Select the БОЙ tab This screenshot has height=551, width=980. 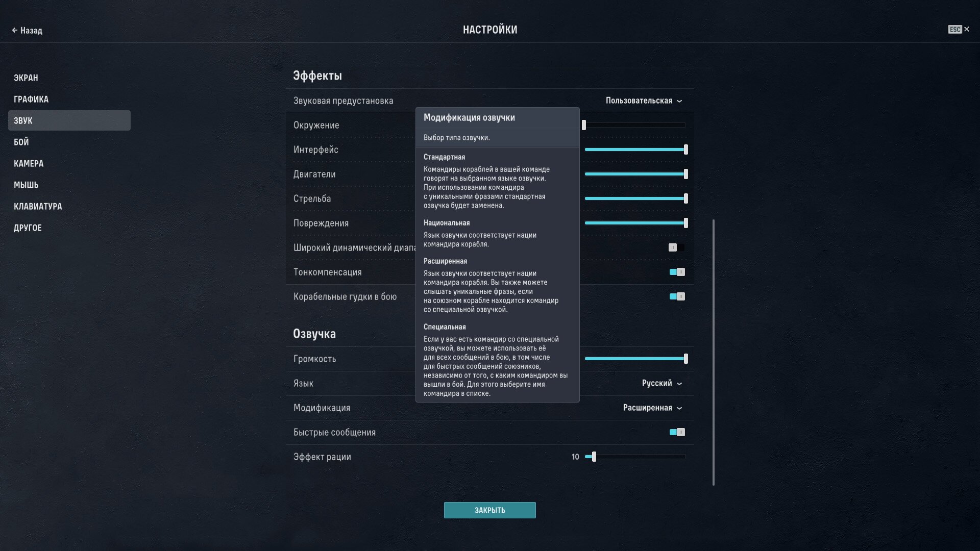tap(21, 142)
